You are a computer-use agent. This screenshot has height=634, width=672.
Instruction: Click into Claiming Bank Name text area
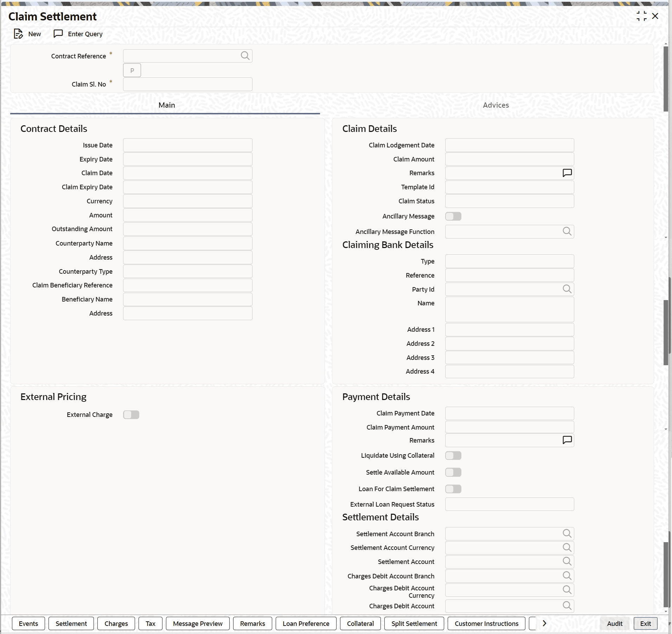pos(510,310)
